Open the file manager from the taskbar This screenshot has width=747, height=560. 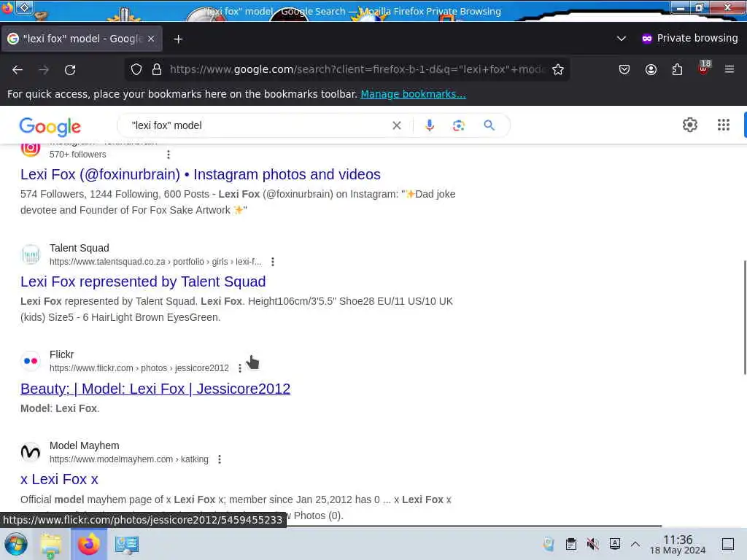pyautogui.click(x=51, y=544)
